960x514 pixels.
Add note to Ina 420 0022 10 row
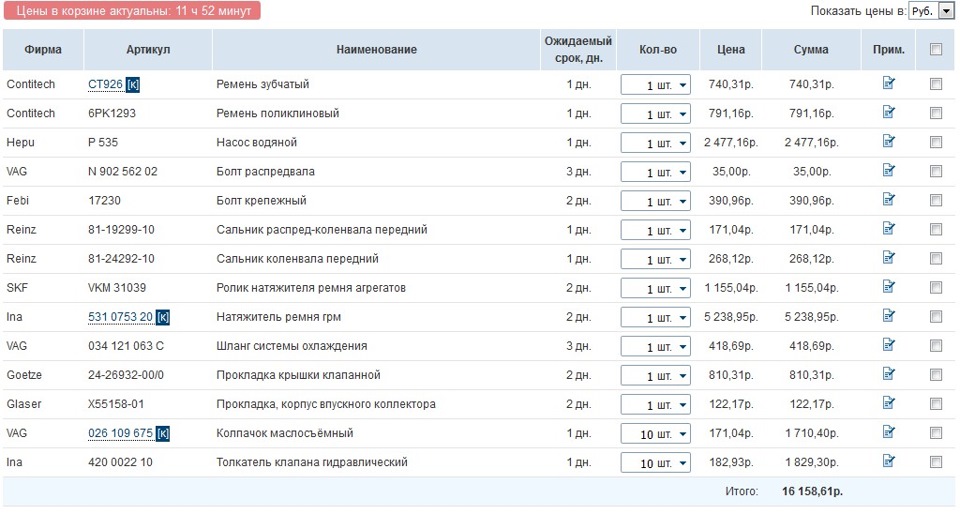(x=888, y=462)
